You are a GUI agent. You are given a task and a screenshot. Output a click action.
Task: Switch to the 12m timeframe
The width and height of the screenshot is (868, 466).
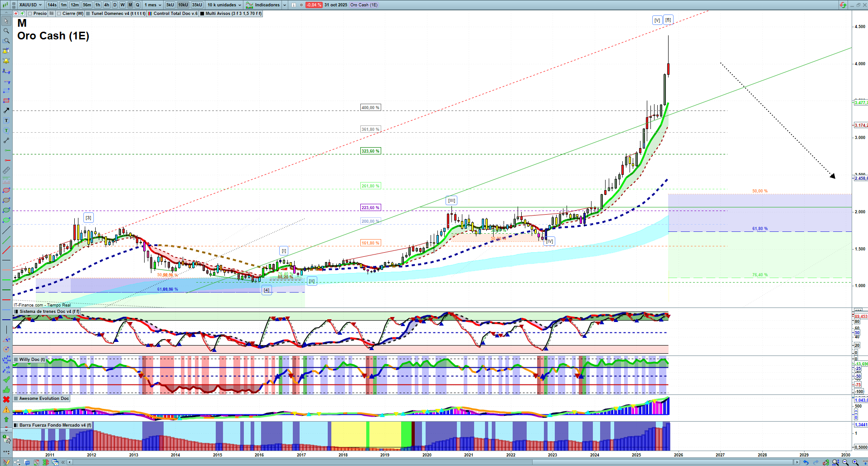tap(75, 5)
